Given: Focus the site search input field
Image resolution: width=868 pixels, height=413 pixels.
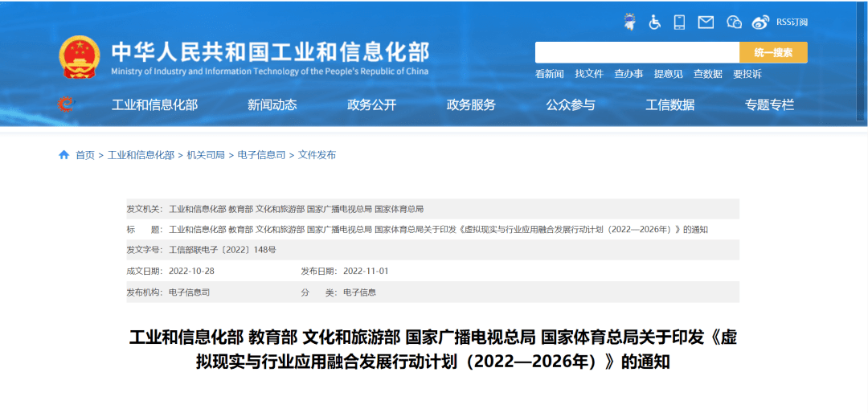Looking at the screenshot, I should click(637, 52).
